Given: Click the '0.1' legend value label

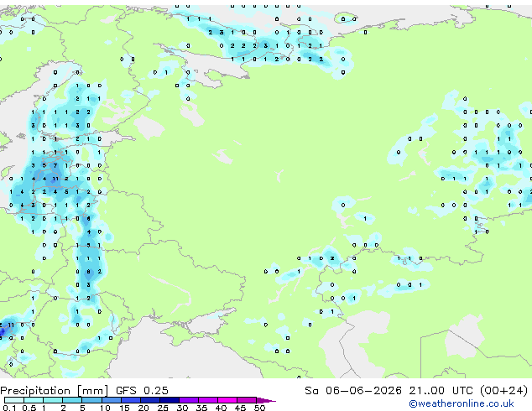Looking at the screenshot, I should tap(9, 408).
